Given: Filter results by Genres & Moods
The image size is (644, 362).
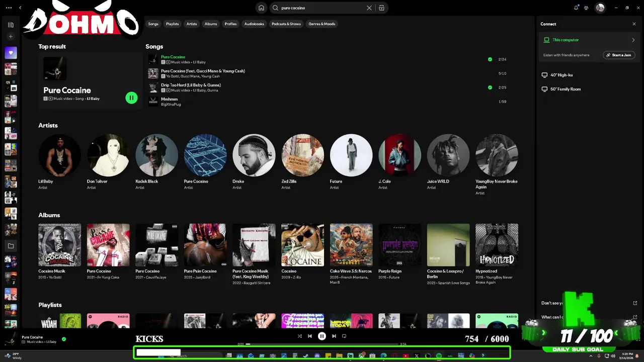Looking at the screenshot, I should [322, 24].
